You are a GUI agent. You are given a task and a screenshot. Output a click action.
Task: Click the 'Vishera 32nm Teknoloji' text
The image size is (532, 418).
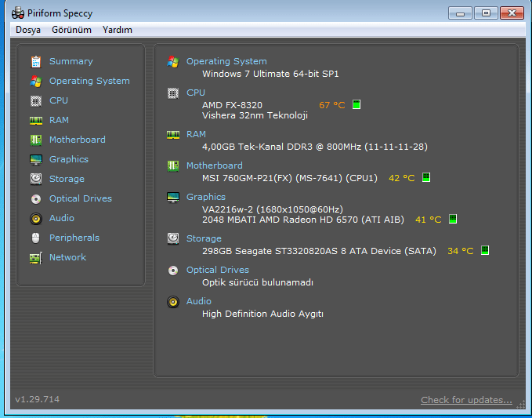255,115
